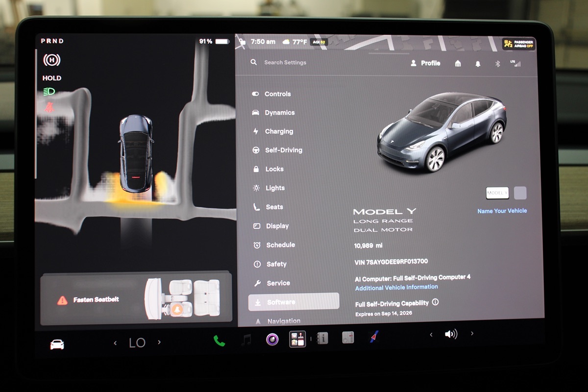Tap the Search Settings field
The height and width of the screenshot is (392, 588).
point(285,62)
